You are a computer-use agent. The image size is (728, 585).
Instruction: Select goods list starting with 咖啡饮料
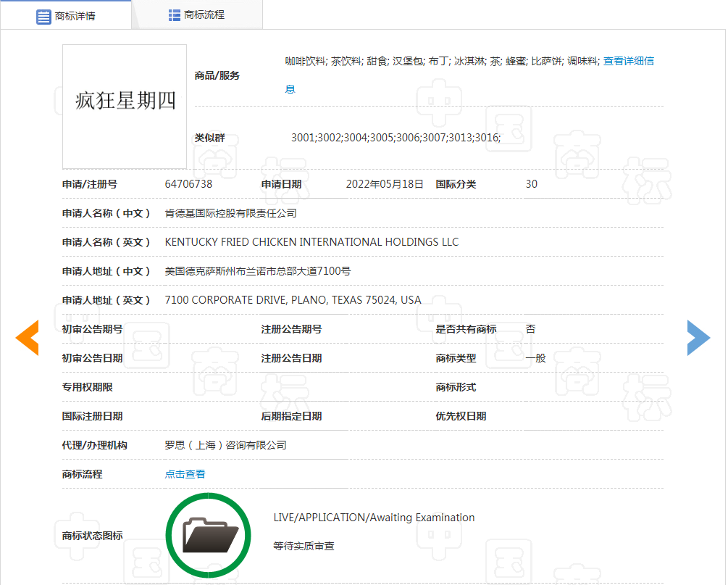(x=442, y=61)
